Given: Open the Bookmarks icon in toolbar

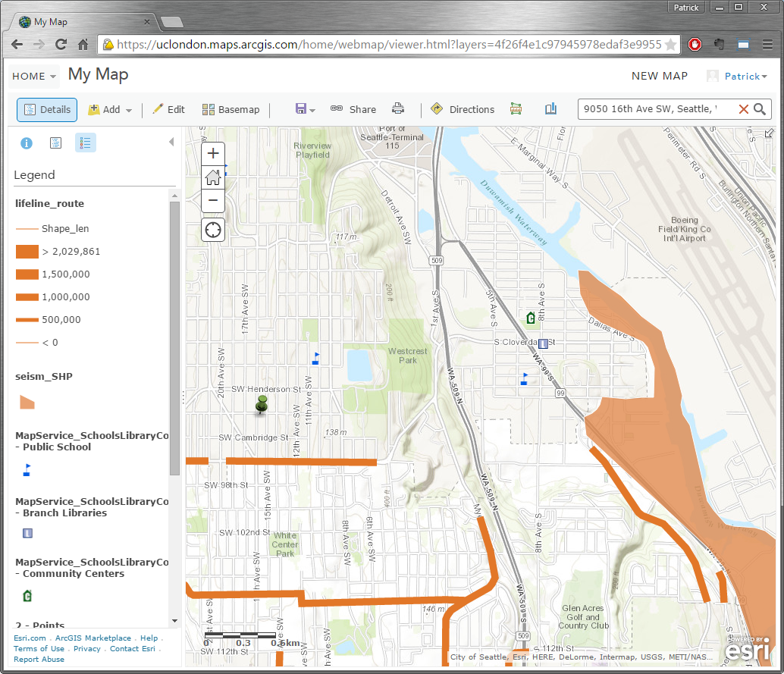Looking at the screenshot, I should 550,109.
